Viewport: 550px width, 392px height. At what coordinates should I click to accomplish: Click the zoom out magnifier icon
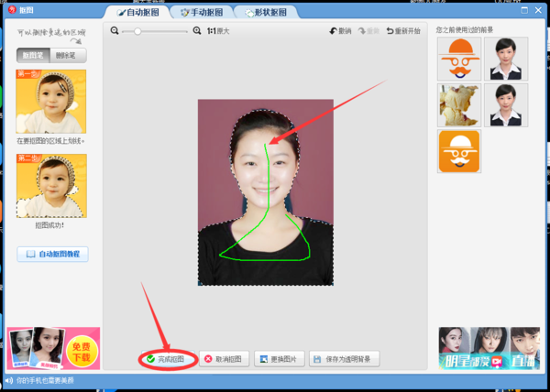pyautogui.click(x=115, y=31)
